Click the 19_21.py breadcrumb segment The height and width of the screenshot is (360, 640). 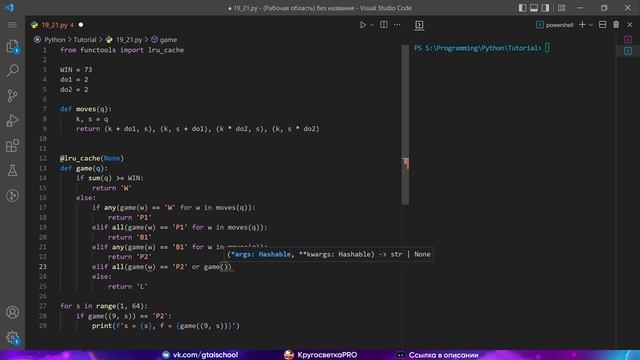point(129,40)
